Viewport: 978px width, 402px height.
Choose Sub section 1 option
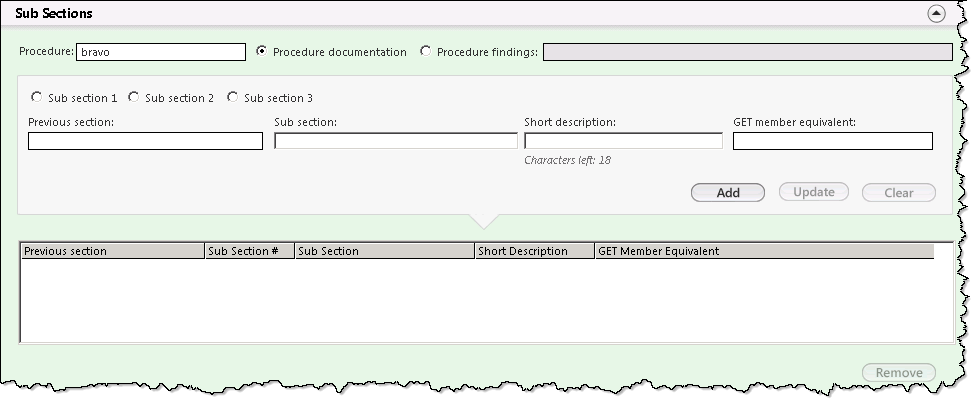[37, 97]
